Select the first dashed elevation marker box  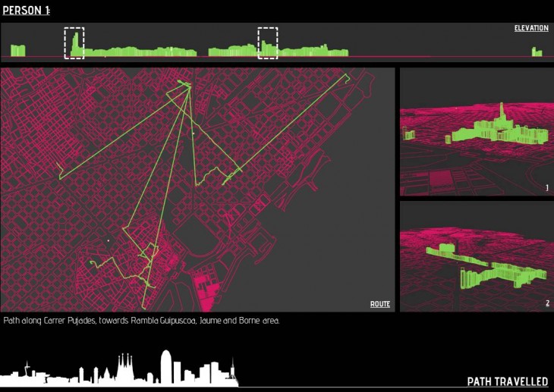tap(74, 42)
